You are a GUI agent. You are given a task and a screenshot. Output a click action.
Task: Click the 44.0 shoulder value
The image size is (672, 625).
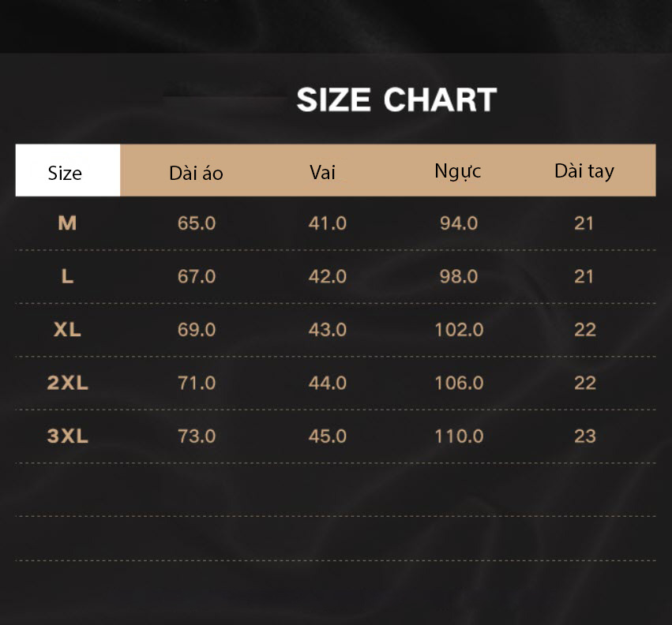pyautogui.click(x=328, y=383)
